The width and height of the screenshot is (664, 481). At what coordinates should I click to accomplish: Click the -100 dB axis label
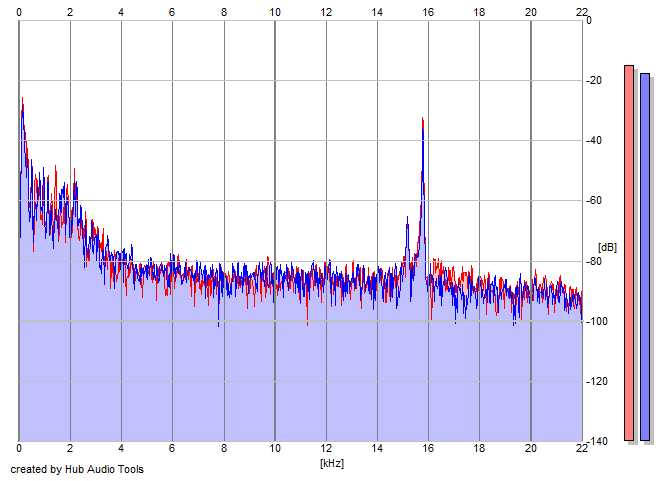coord(597,321)
